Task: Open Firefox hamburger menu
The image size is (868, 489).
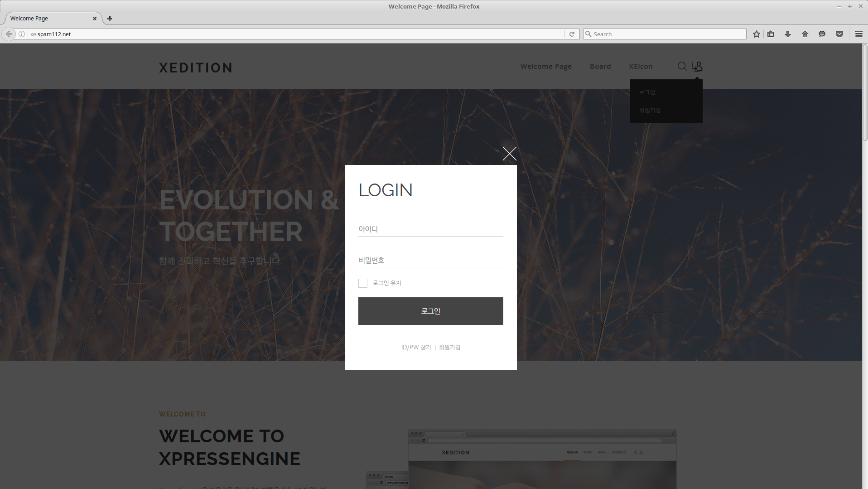Action: [x=858, y=34]
